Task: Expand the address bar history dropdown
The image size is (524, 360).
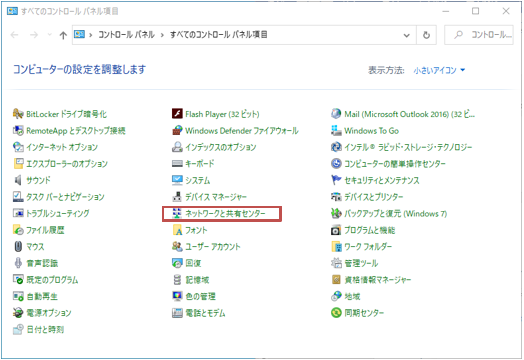Action: pyautogui.click(x=407, y=35)
